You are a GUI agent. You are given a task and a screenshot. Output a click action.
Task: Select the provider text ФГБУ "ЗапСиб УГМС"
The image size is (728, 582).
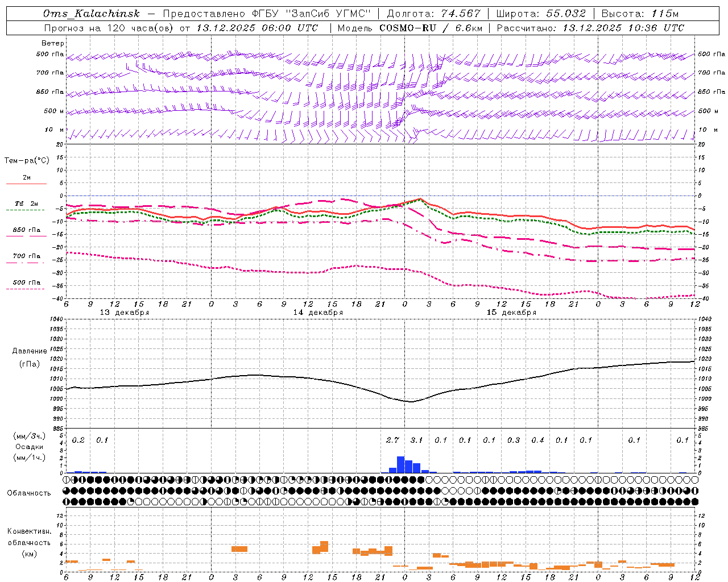point(312,14)
